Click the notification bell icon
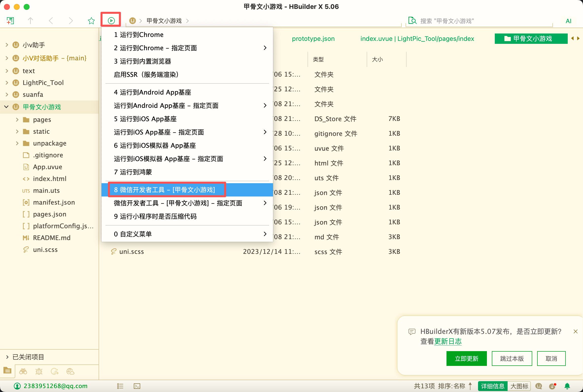This screenshot has height=392, width=583. point(567,386)
